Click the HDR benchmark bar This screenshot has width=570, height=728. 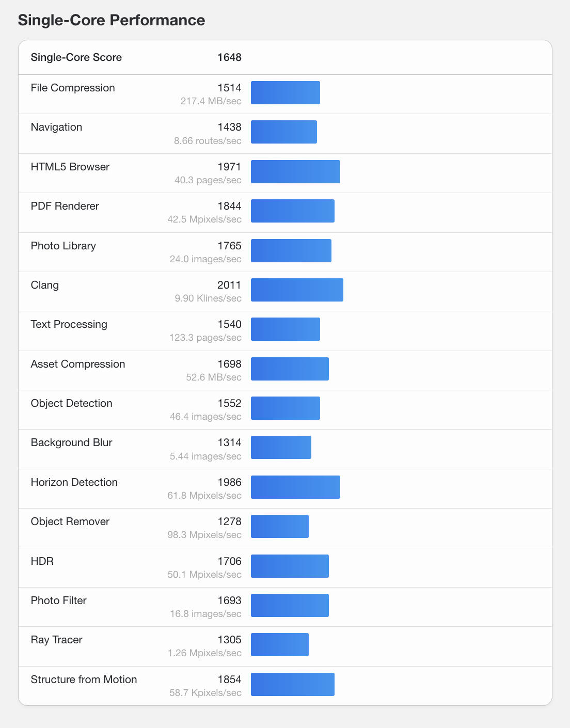(290, 566)
